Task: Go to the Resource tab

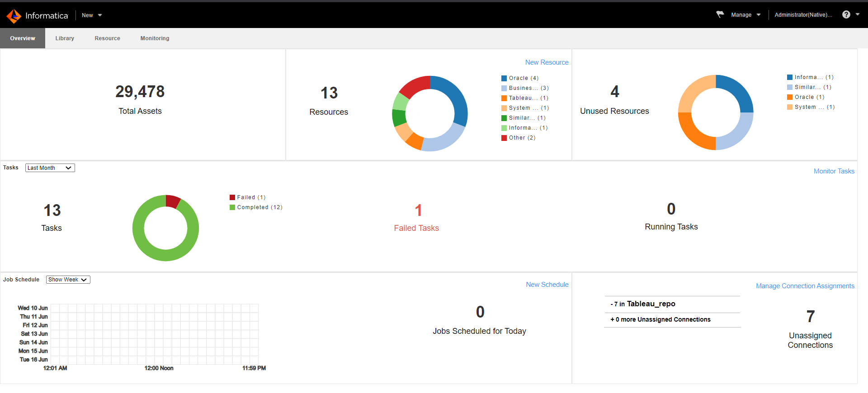Action: click(107, 38)
